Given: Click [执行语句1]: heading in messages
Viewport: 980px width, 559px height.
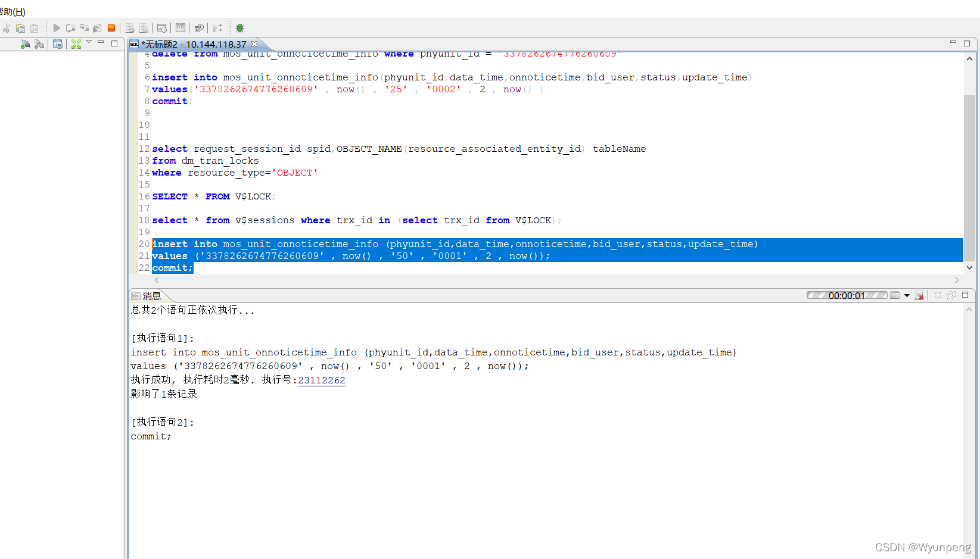Looking at the screenshot, I should point(163,338).
